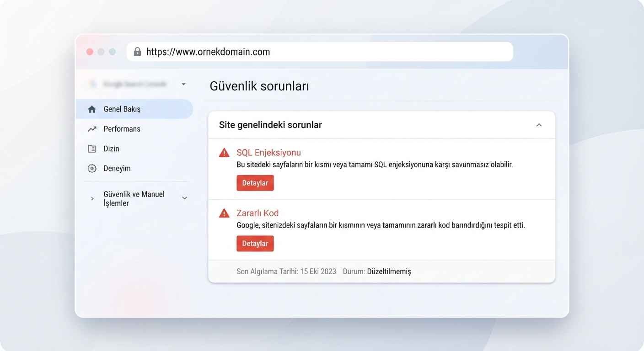
Task: Click warning icon next to Zararlı Kod
Action: (x=224, y=213)
